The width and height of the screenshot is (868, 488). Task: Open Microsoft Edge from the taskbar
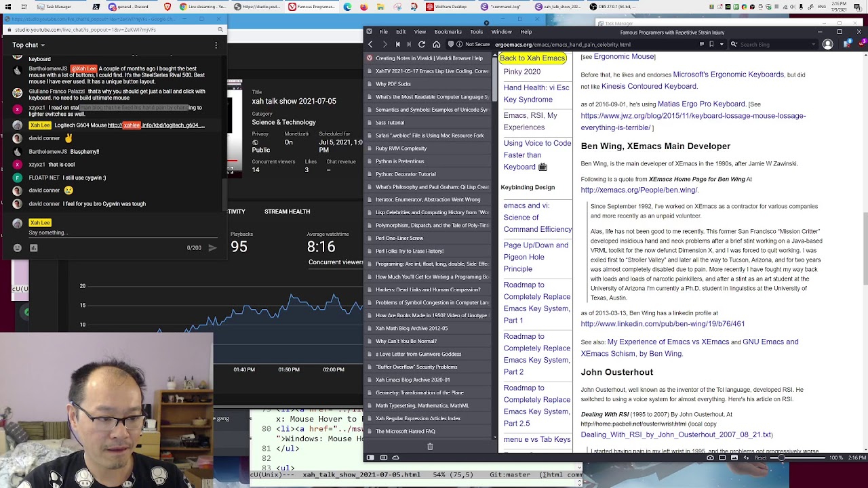[x=347, y=7]
